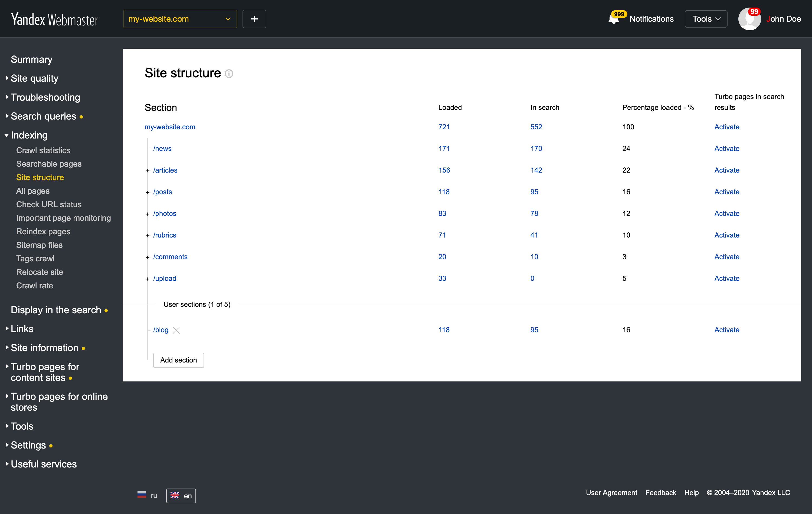Activate Turbo pages for the /news section
Screen dimensions: 812x514
727,148
